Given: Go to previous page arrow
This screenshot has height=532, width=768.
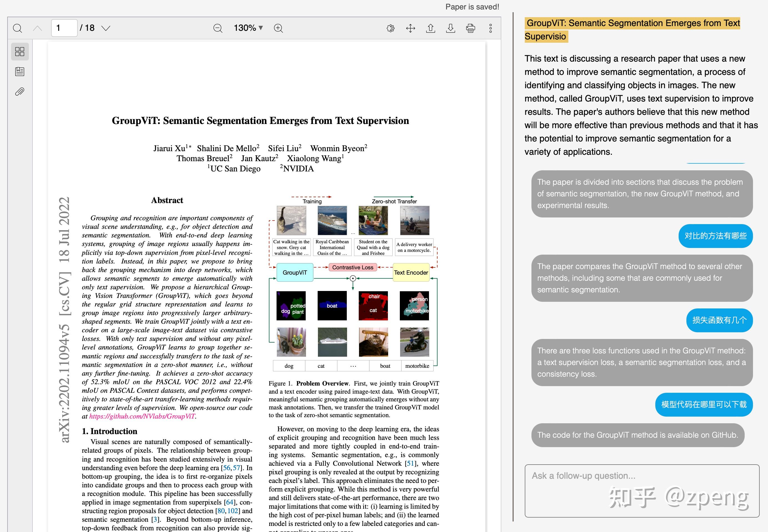Looking at the screenshot, I should [x=38, y=28].
